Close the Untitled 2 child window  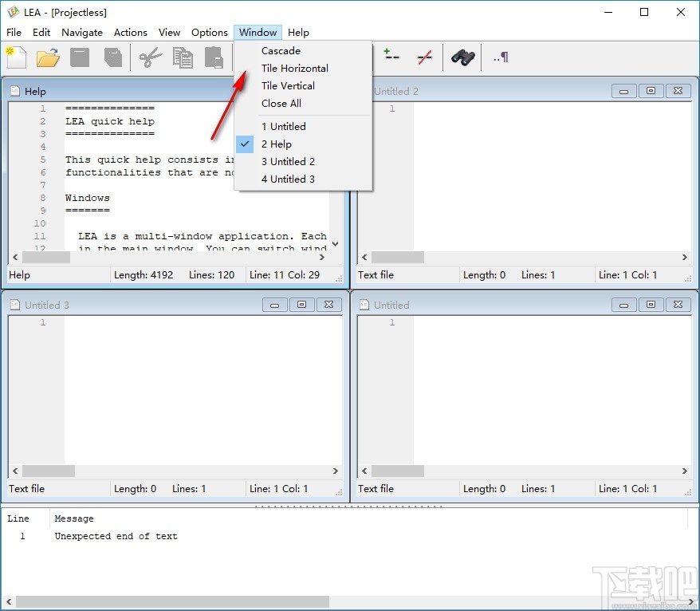[678, 91]
